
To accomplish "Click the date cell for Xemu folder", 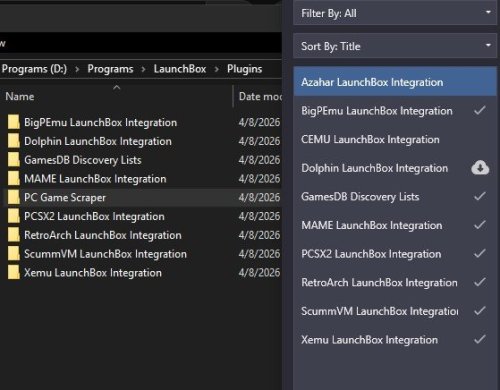I will [259, 273].
